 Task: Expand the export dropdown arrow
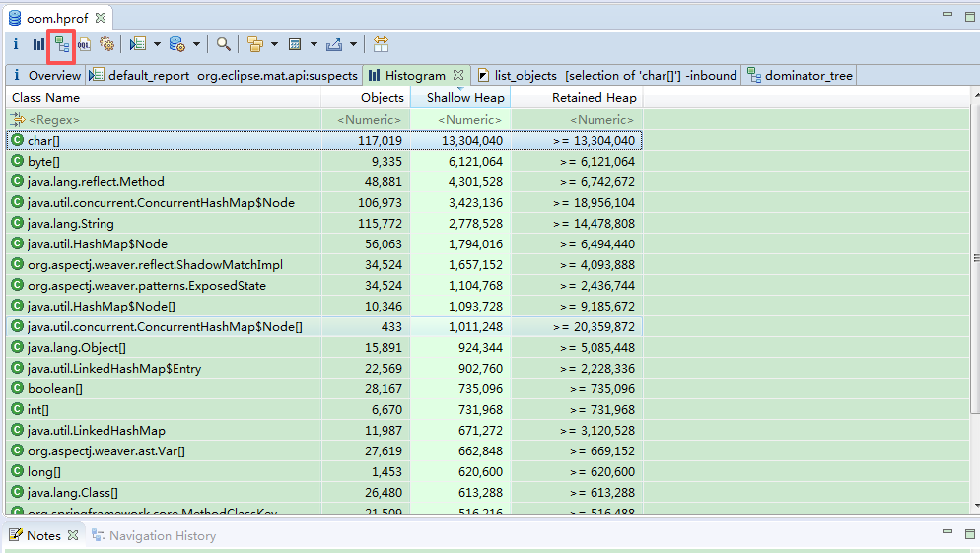(353, 44)
